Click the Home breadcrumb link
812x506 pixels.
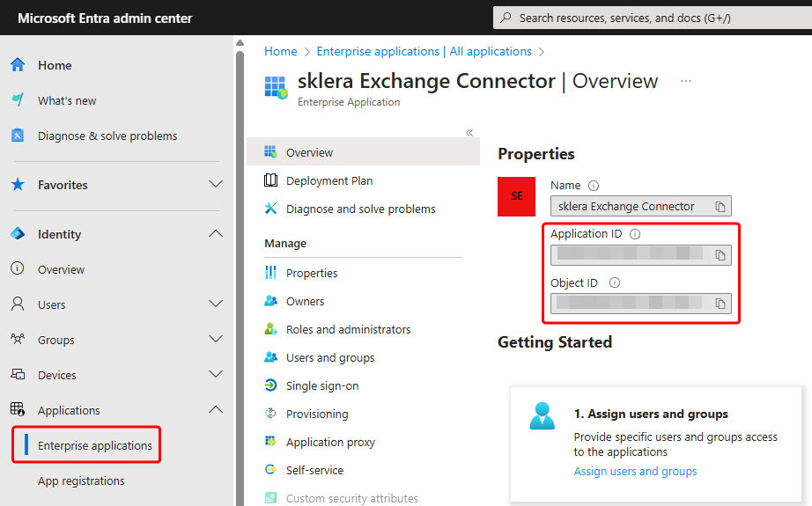click(281, 51)
